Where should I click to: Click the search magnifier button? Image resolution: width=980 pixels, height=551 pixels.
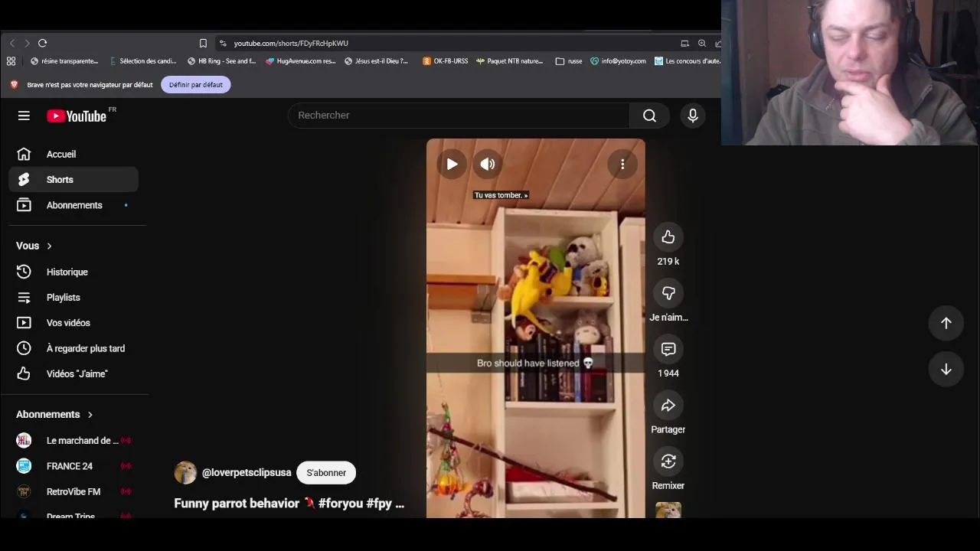[x=649, y=116]
